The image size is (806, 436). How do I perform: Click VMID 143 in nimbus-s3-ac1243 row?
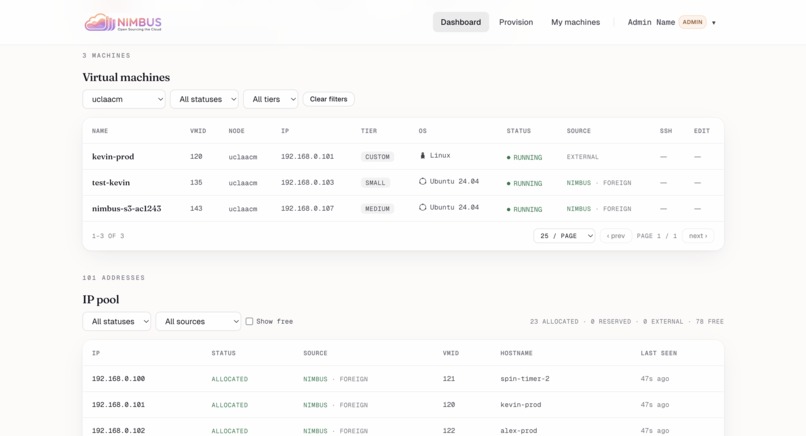pyautogui.click(x=196, y=208)
